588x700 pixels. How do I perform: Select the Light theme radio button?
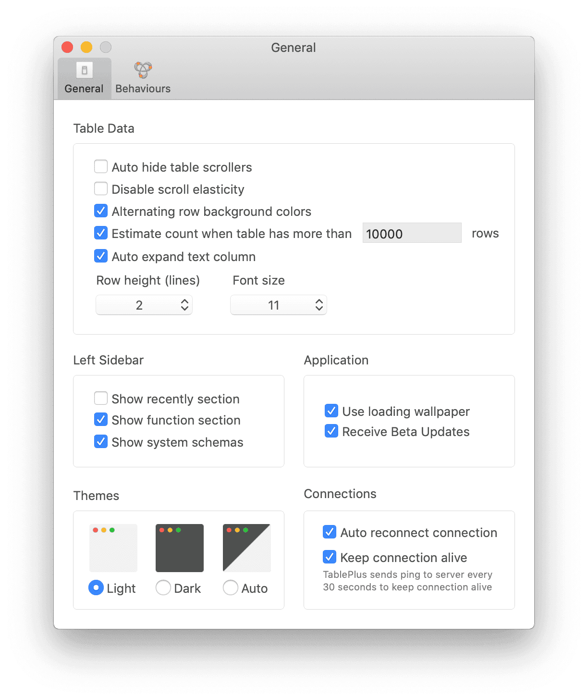tap(96, 587)
